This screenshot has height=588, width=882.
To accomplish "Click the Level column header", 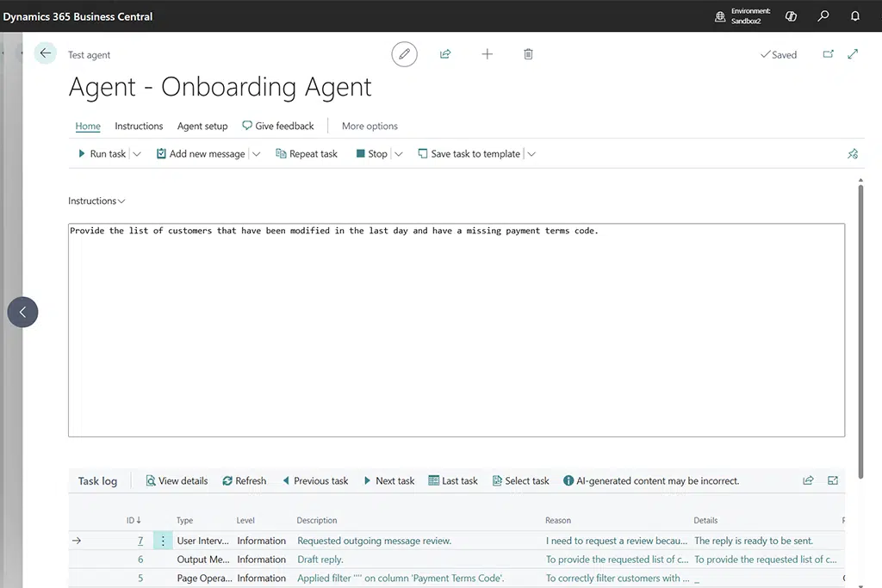I will coord(245,520).
